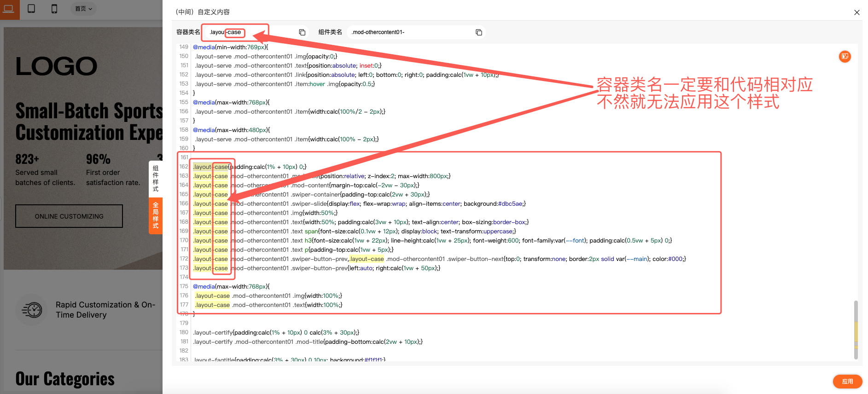Switch to mobile phone preview mode
The height and width of the screenshot is (394, 868).
(54, 9)
